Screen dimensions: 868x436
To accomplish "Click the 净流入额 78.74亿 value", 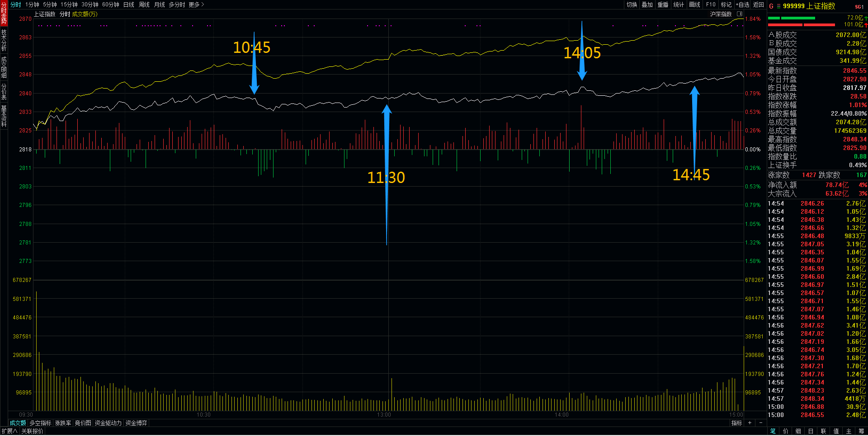I will 837,185.
